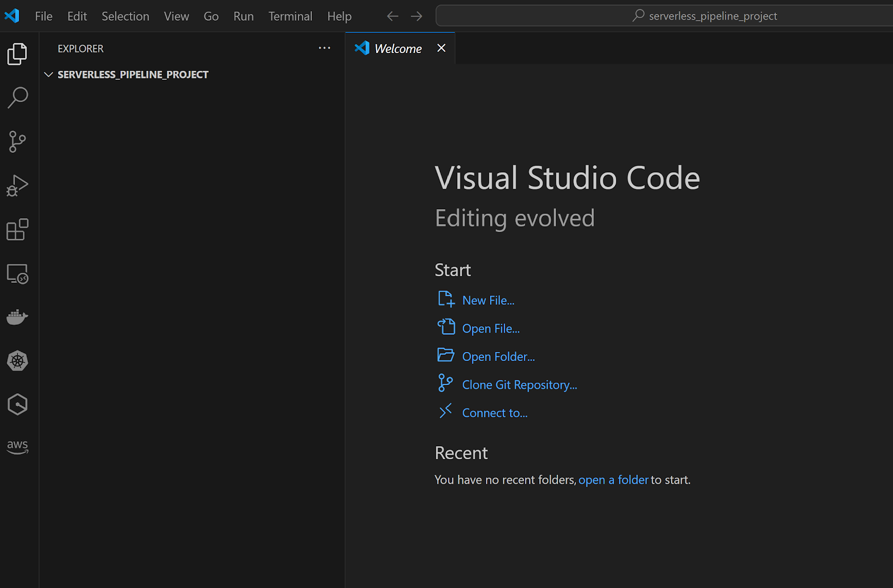
Task: Open the Docker extension icon
Action: point(17,317)
